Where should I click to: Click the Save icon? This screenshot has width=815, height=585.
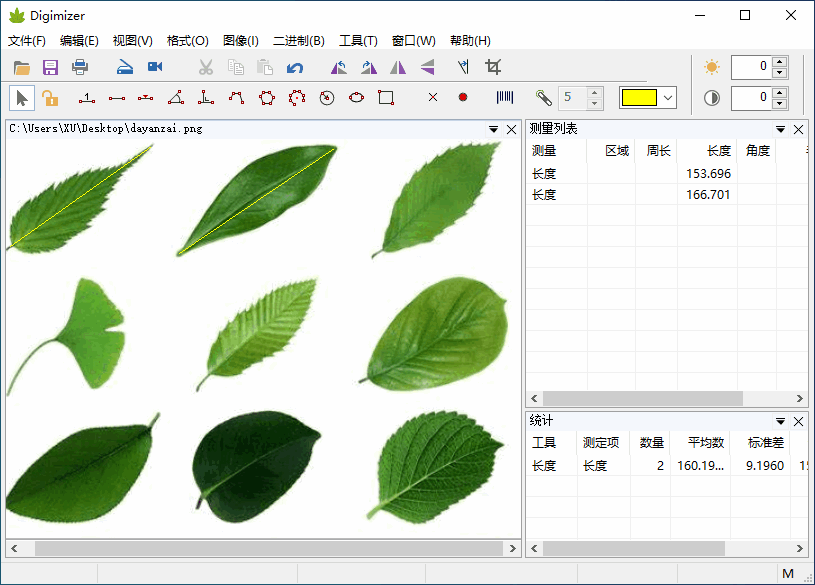(50, 67)
